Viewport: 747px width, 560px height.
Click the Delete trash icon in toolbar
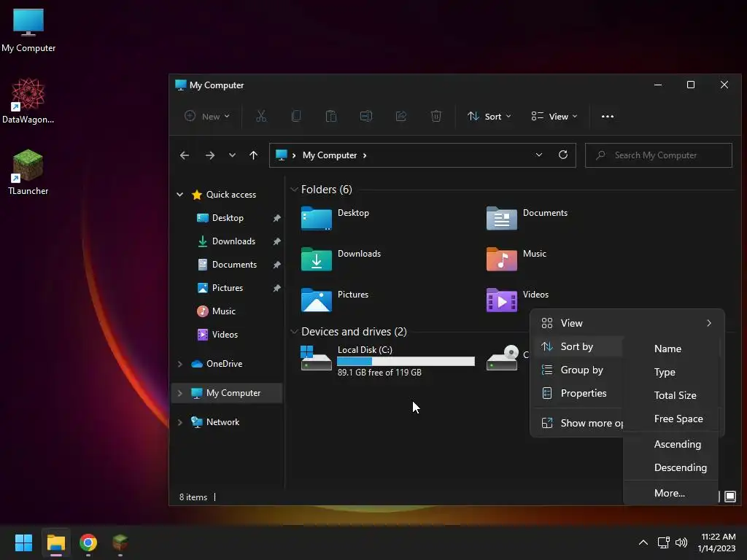coord(436,116)
